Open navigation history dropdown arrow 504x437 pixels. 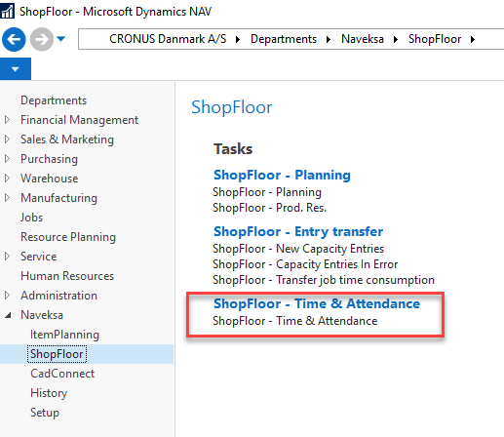click(x=60, y=39)
